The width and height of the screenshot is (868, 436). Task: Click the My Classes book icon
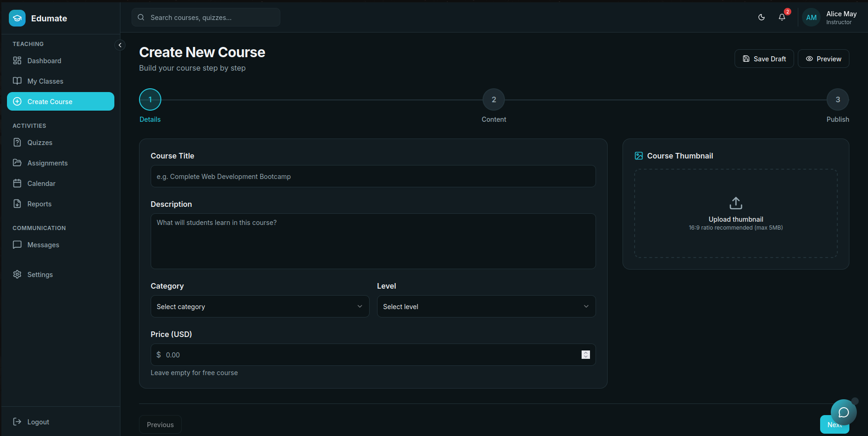click(17, 81)
